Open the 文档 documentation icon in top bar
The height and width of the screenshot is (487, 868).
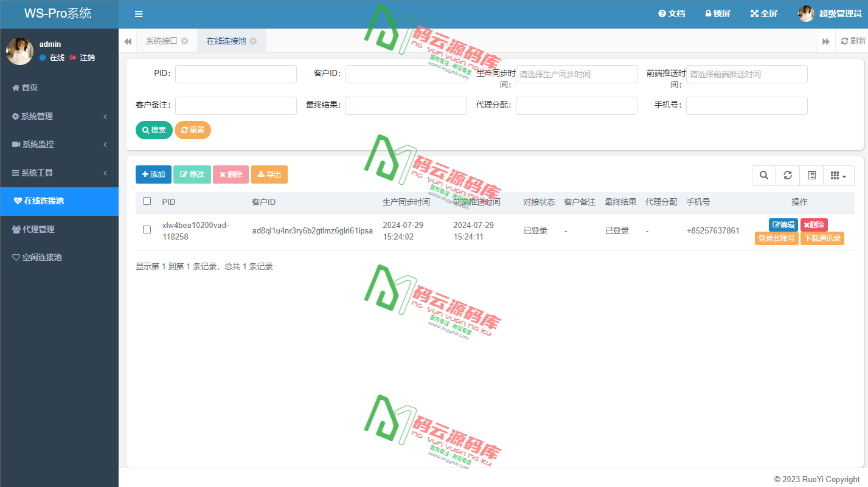pos(672,13)
